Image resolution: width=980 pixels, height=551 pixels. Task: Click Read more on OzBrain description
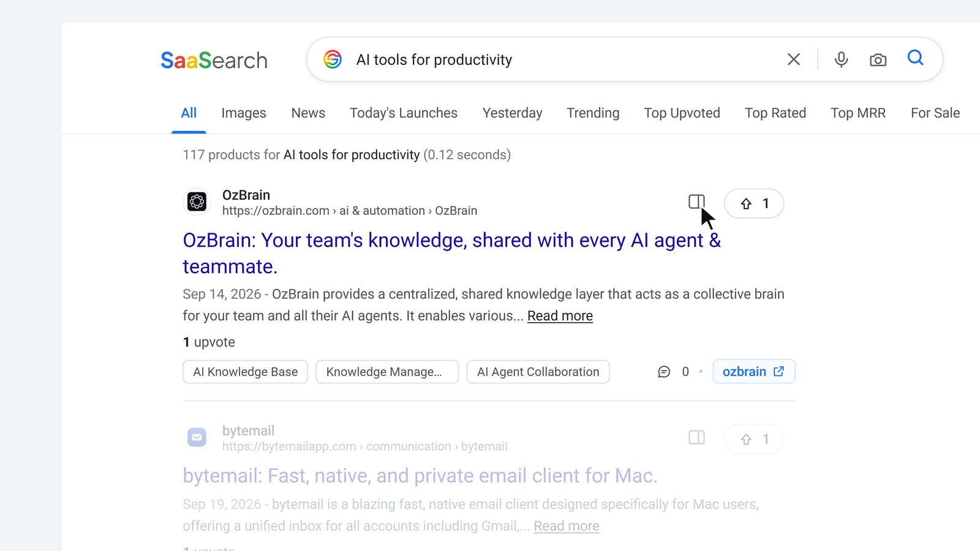[560, 316]
